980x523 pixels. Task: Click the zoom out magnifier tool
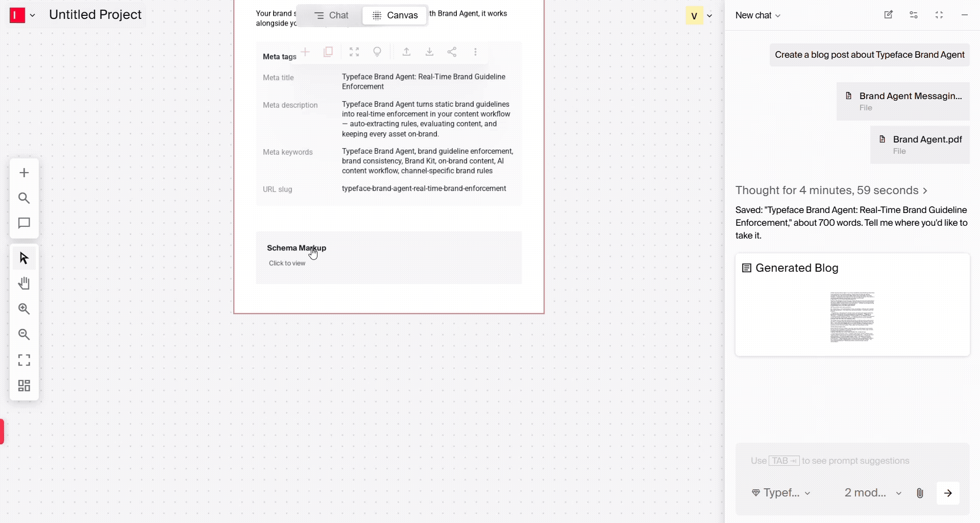point(24,335)
